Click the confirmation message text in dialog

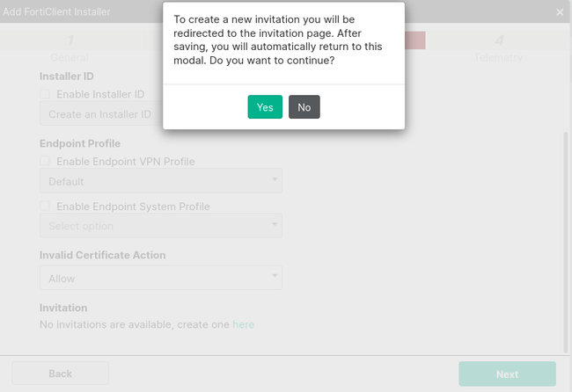283,40
